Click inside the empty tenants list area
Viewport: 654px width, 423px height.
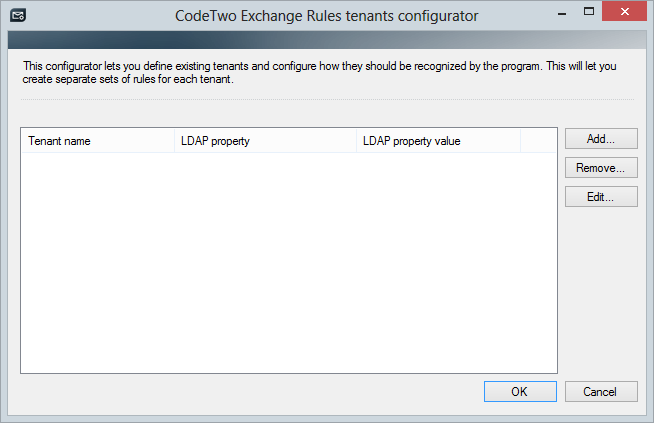tap(289, 263)
